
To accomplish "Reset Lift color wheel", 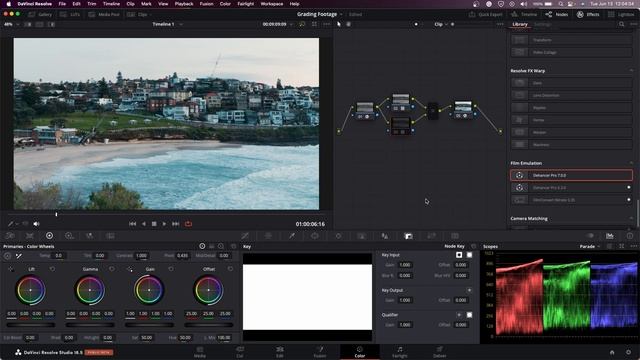I will pyautogui.click(x=52, y=269).
